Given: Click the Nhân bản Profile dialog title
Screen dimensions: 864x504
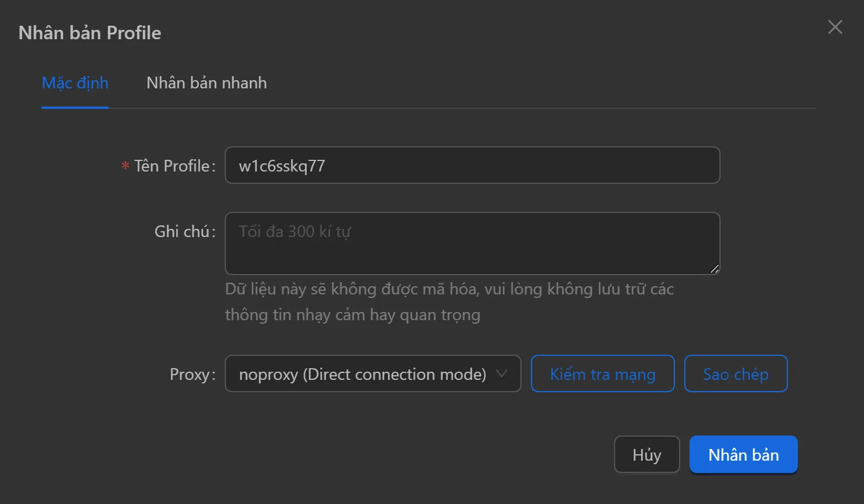Looking at the screenshot, I should (90, 33).
